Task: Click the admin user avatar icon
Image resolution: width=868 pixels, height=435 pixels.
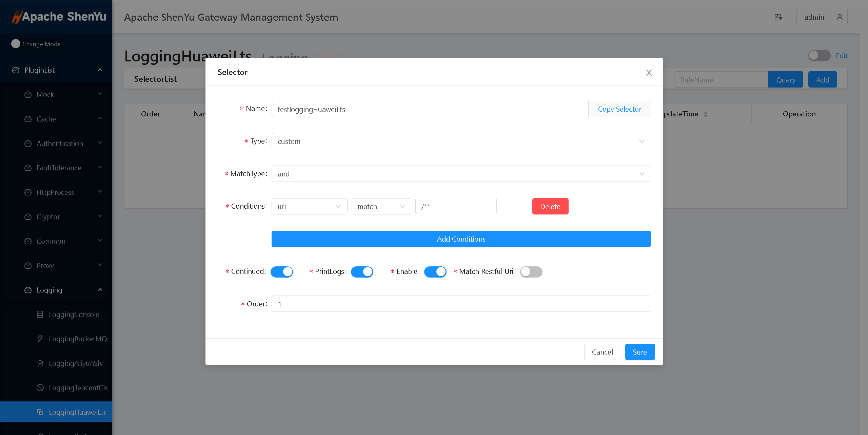Action: 840,17
